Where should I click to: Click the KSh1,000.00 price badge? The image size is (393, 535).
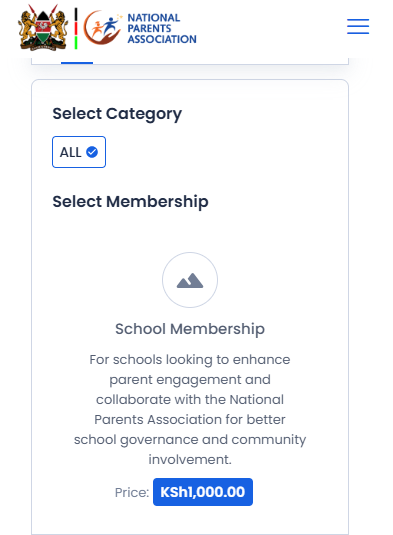tap(203, 492)
